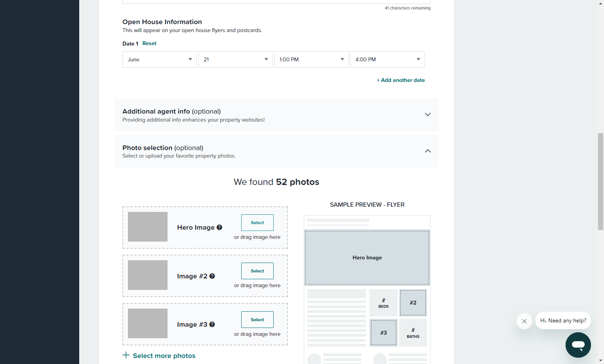Click the 'We found 52 photos' heading
The image size is (604, 364).
coord(276,182)
